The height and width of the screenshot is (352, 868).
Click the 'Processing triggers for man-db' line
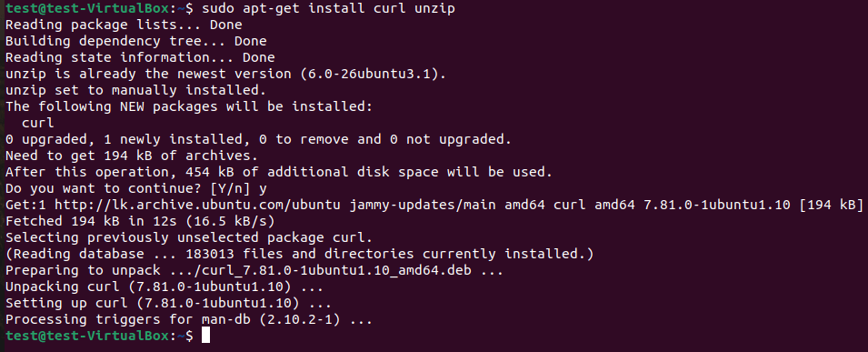(189, 319)
